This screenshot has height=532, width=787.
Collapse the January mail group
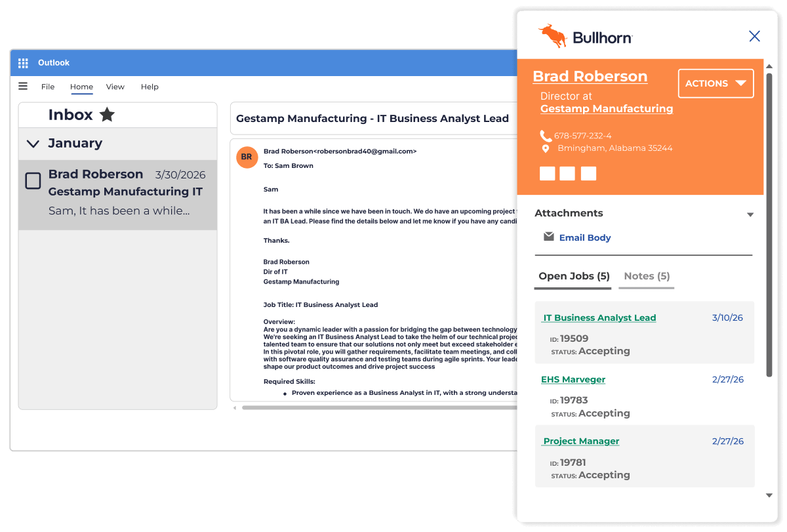pyautogui.click(x=32, y=143)
